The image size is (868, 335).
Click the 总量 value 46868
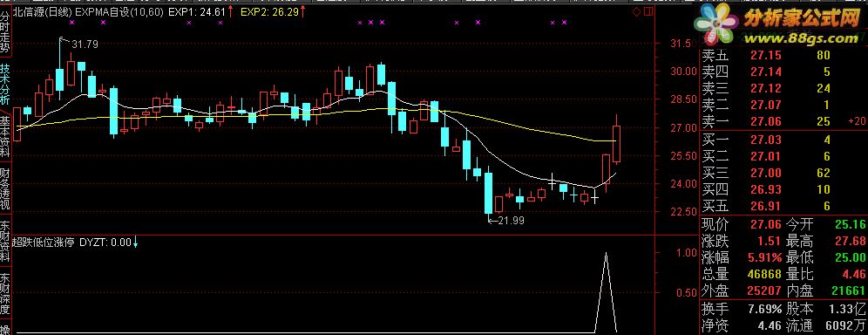[764, 274]
